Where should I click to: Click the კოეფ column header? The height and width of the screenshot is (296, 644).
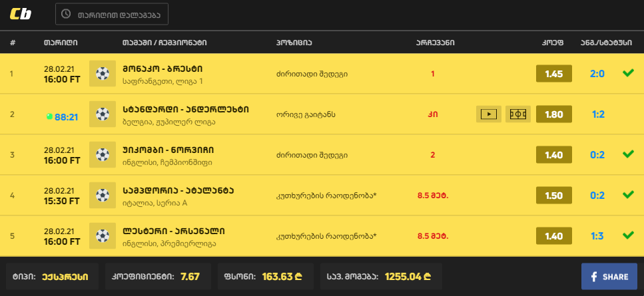click(552, 43)
